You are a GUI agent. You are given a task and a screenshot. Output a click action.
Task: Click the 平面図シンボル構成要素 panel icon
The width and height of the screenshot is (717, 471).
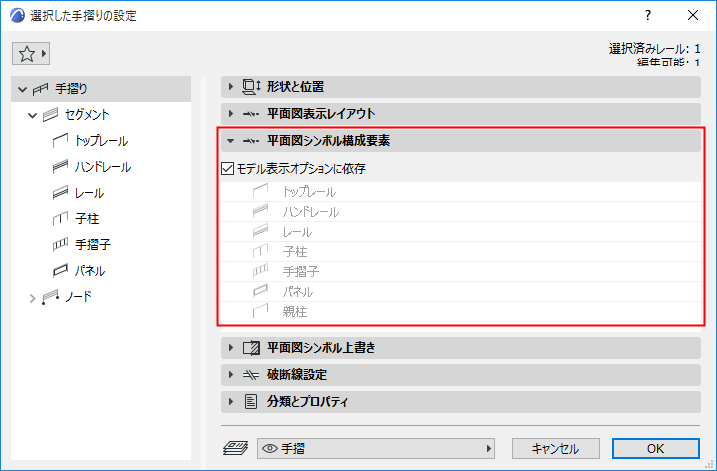tap(251, 141)
